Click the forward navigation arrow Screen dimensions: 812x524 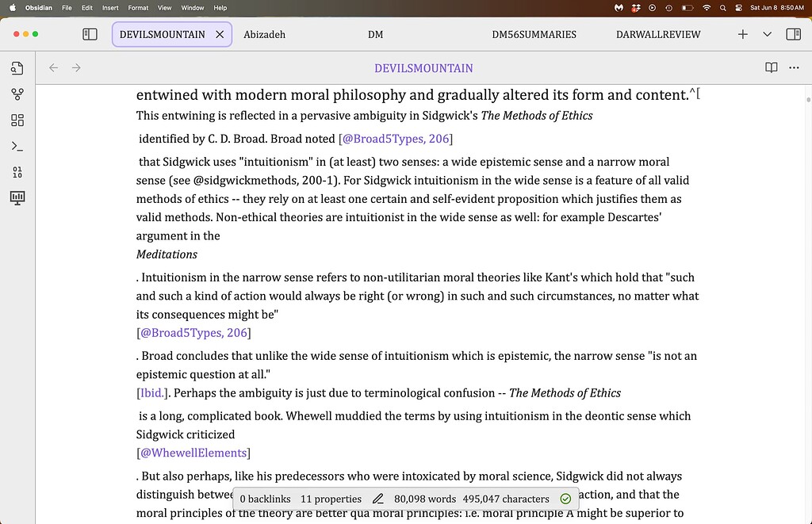[x=76, y=68]
